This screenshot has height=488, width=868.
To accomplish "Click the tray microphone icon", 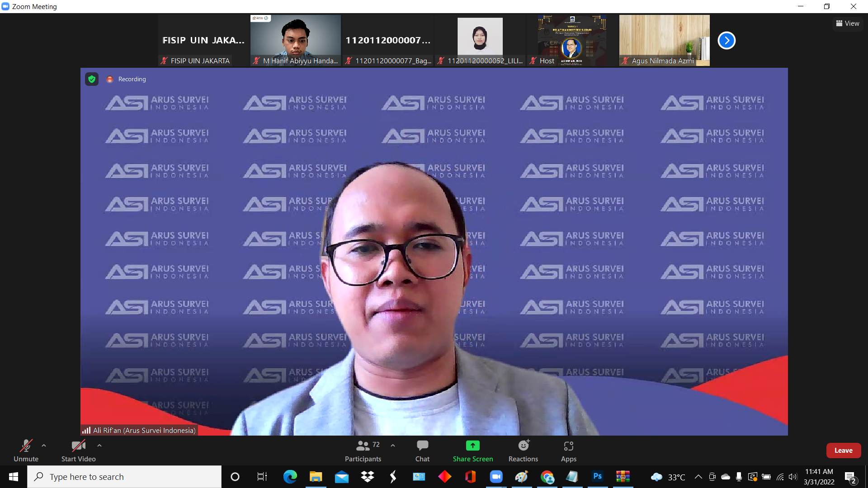I will [739, 477].
